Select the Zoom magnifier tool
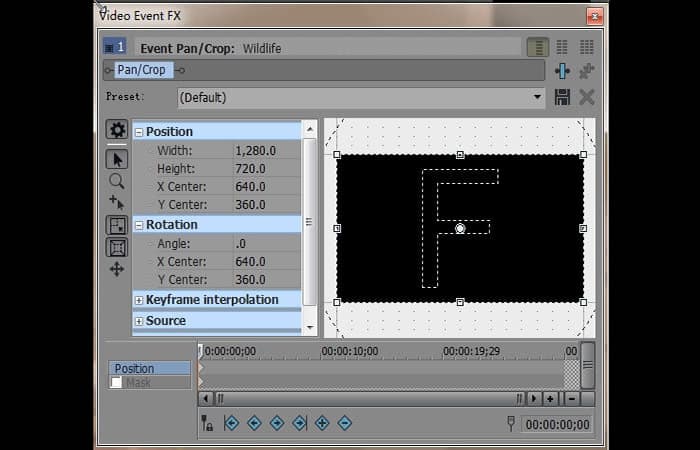This screenshot has height=450, width=700. [117, 181]
